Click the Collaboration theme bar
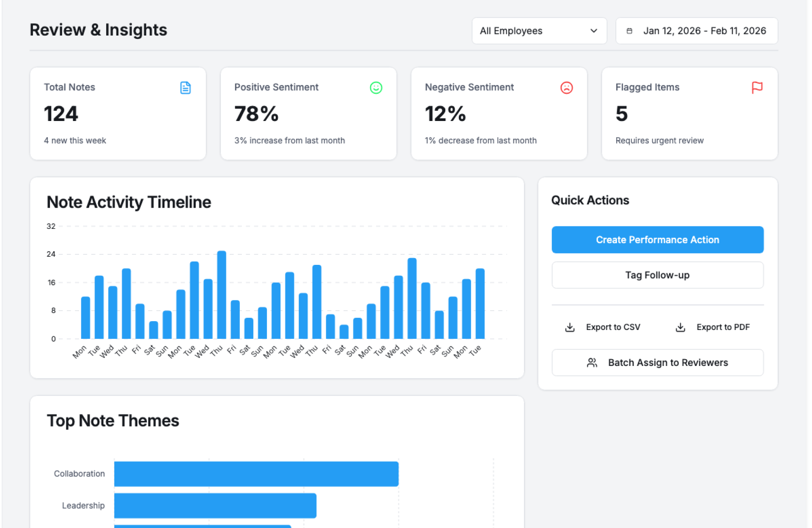812x528 pixels. [x=256, y=473]
